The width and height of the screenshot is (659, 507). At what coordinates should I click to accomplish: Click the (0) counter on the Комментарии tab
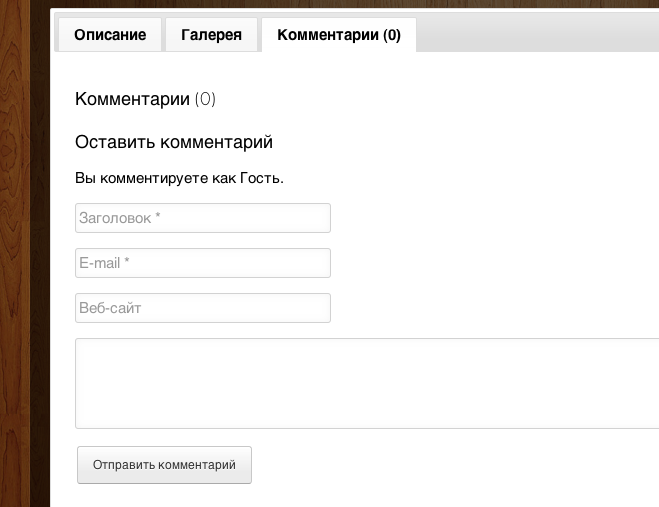pos(389,35)
